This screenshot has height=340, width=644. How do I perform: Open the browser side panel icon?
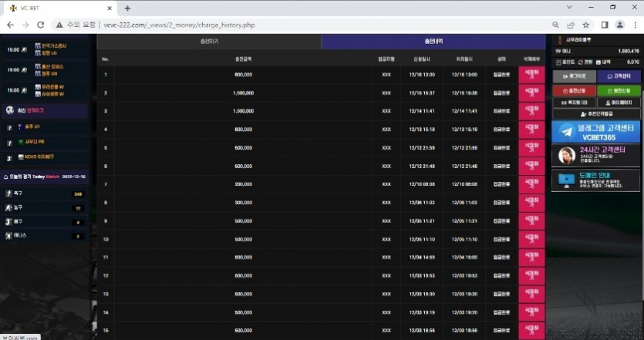[604, 25]
